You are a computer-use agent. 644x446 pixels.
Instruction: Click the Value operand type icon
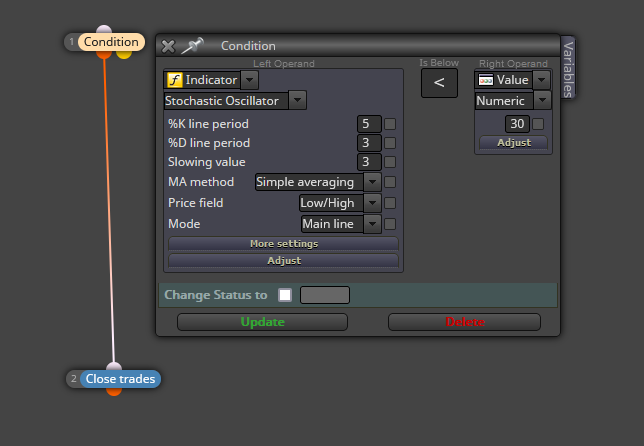(486, 80)
